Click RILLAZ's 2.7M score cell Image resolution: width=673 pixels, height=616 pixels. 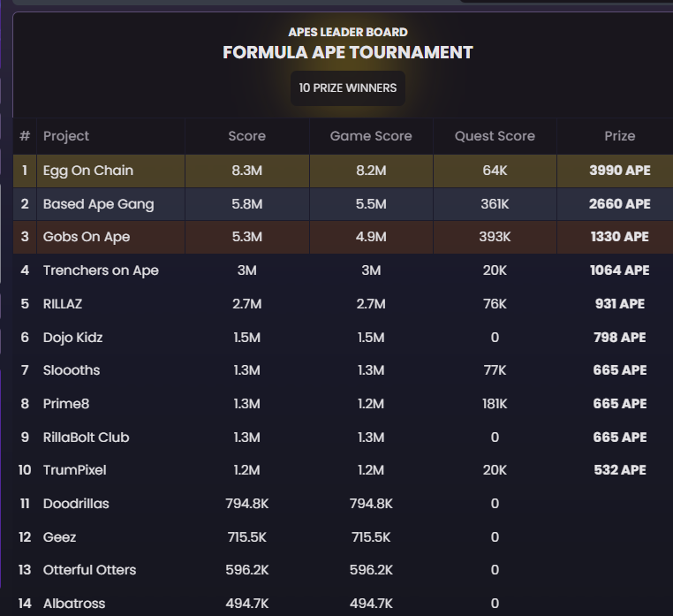(246, 304)
